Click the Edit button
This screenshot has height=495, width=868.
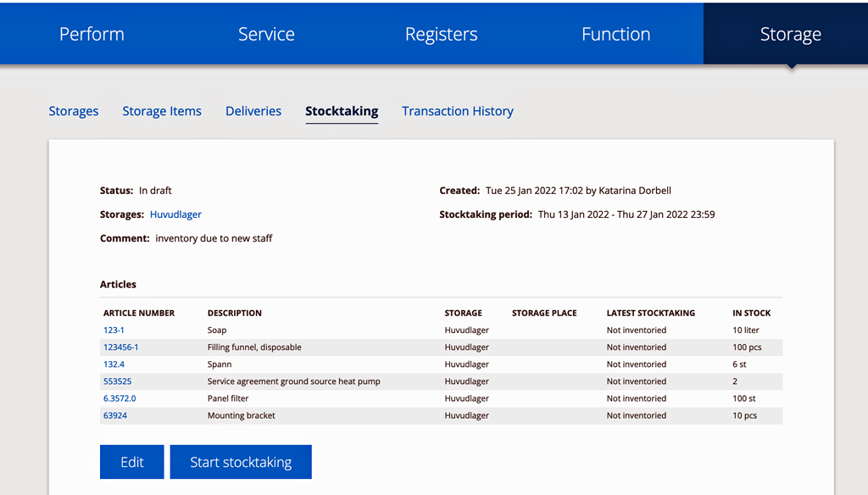coord(131,462)
